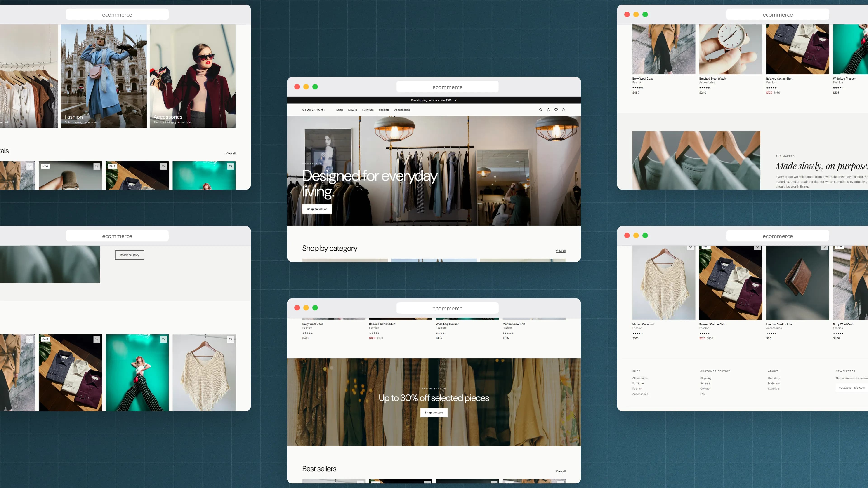868x488 pixels.
Task: Favorite the coat card in category-cards window
Action: [x=30, y=166]
